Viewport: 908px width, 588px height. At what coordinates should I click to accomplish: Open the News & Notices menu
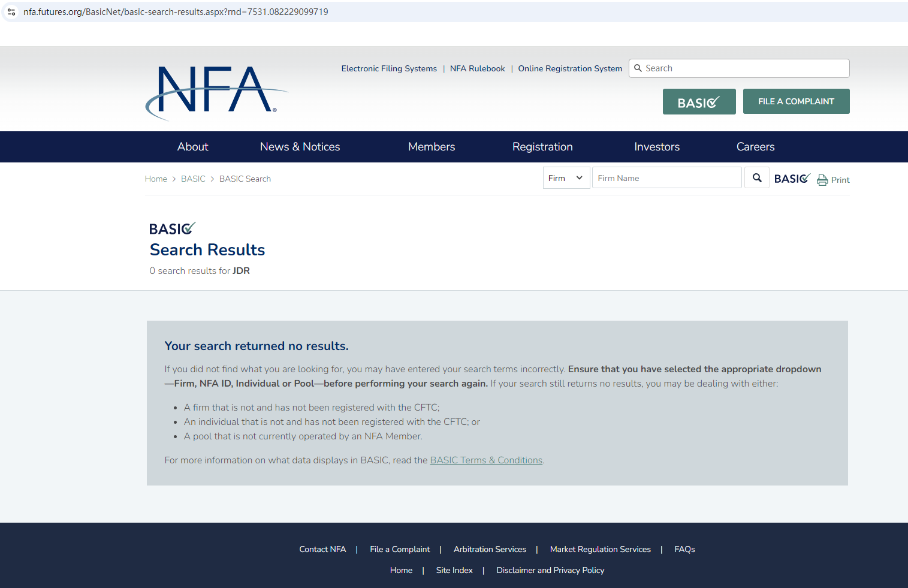pos(300,147)
